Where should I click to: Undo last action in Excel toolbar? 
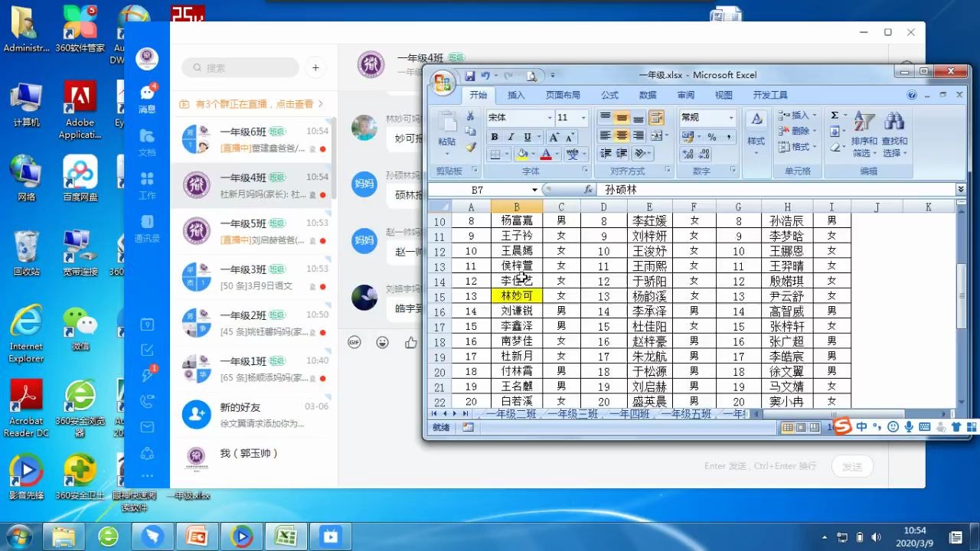(485, 76)
